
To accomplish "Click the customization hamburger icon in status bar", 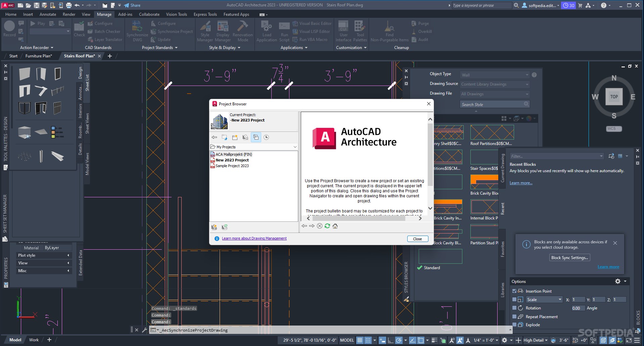I will coord(637,340).
